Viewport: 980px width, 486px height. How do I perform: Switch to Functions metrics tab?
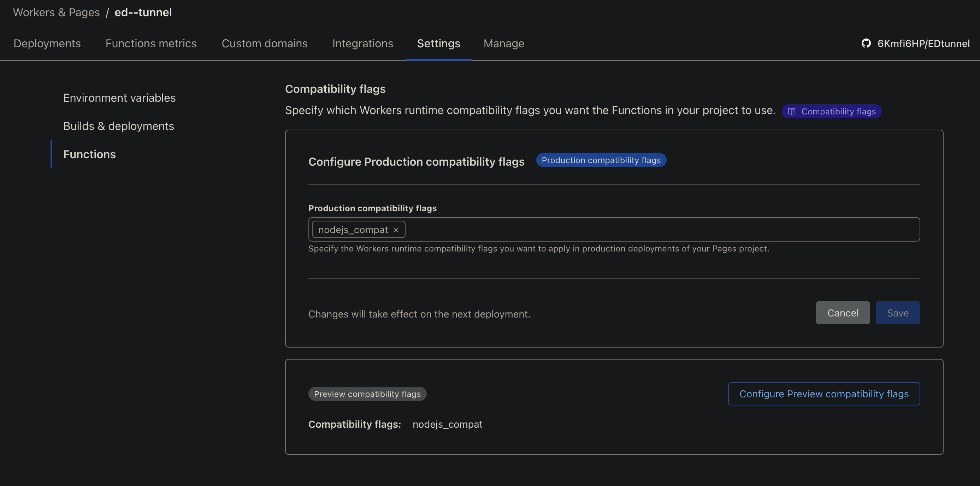pyautogui.click(x=151, y=43)
